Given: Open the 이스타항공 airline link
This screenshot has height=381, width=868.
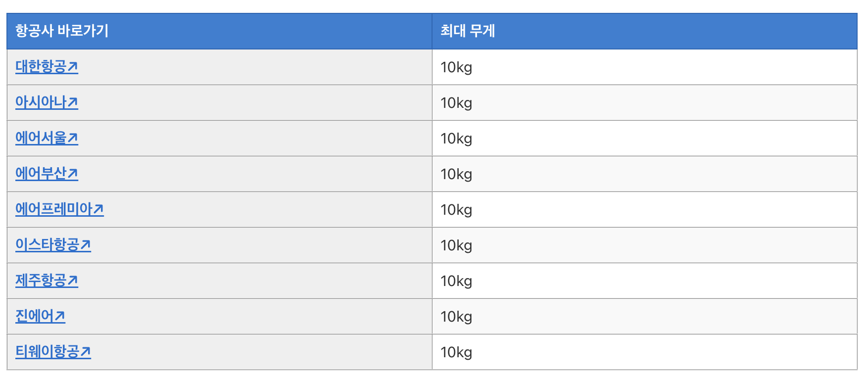Looking at the screenshot, I should coord(49,244).
